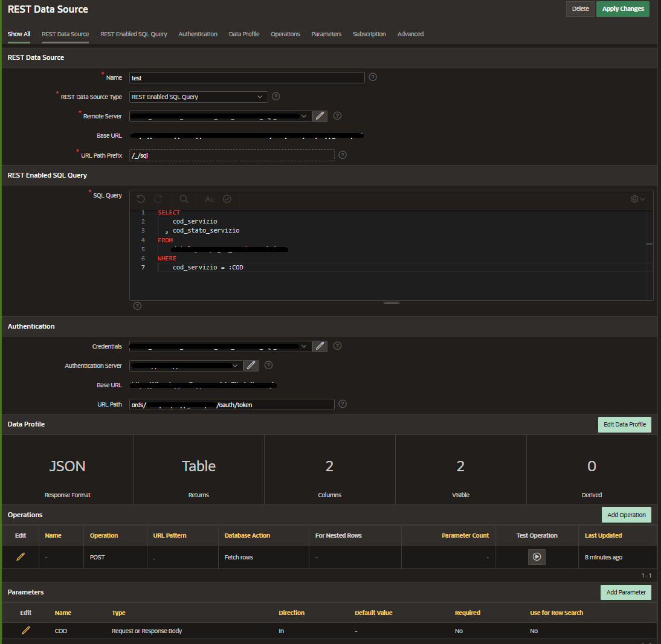Viewport: 661px width, 644px height.
Task: Click the SQL editor resize handle
Action: 391,302
